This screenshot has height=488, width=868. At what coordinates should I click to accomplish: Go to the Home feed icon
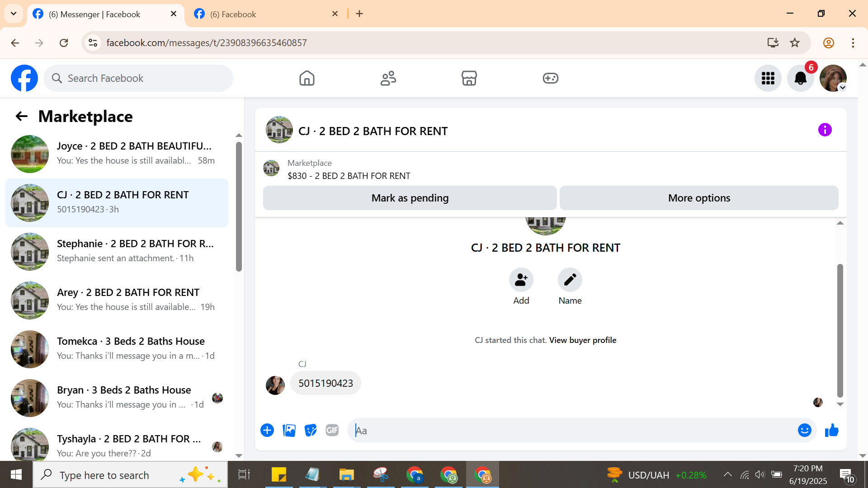tap(307, 78)
